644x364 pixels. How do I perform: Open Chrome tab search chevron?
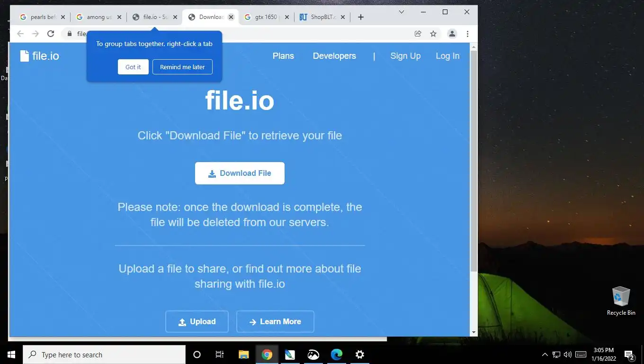(402, 12)
